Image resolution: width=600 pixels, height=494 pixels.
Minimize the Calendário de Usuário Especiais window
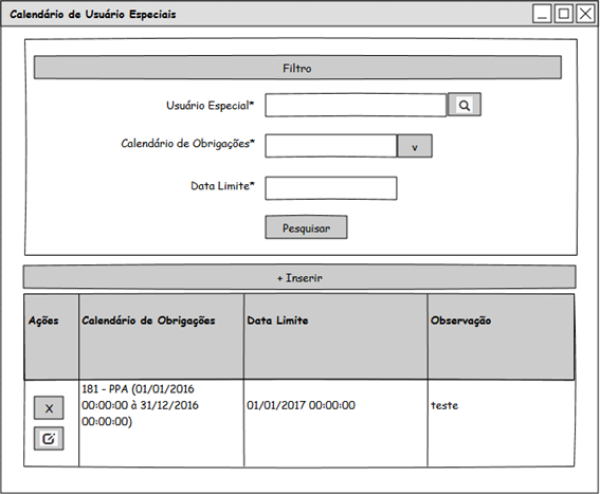(542, 13)
